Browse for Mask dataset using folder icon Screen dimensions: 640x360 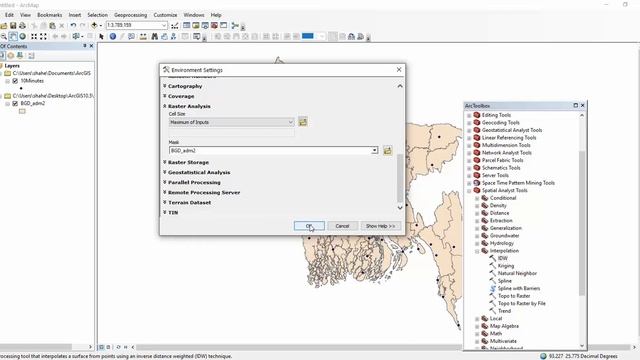387,150
